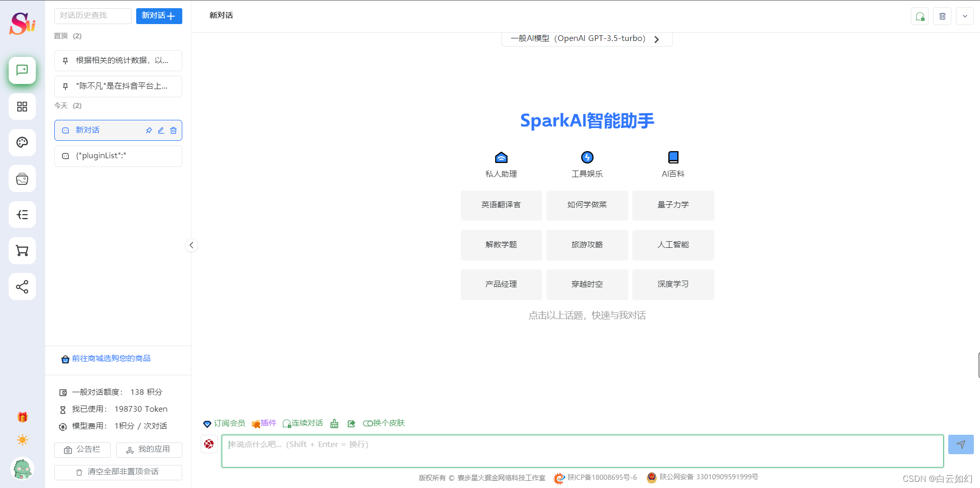980x488 pixels.
Task: Open the wallet icon in the sidebar
Action: click(22, 179)
